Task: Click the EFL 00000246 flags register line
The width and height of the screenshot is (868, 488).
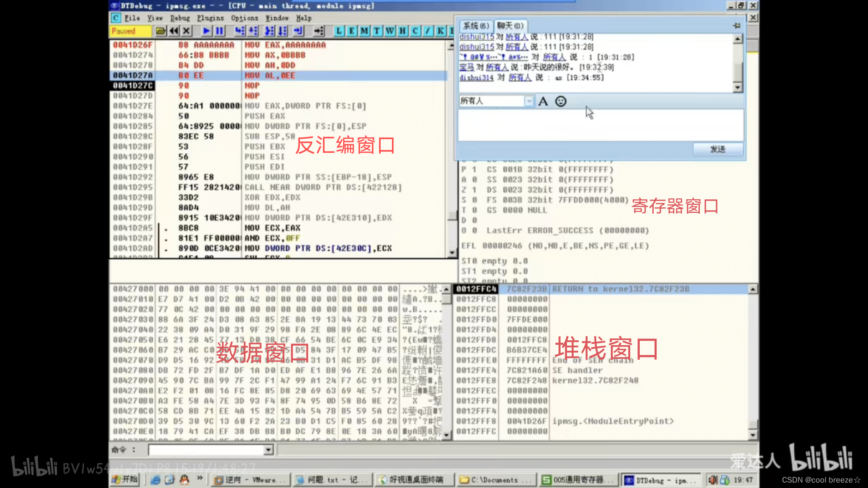Action: 555,246
